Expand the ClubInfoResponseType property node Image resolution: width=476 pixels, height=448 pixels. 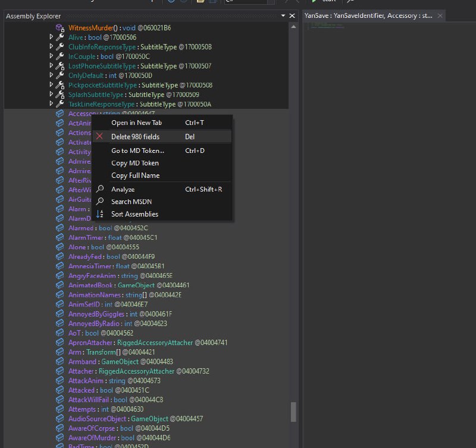coord(51,47)
